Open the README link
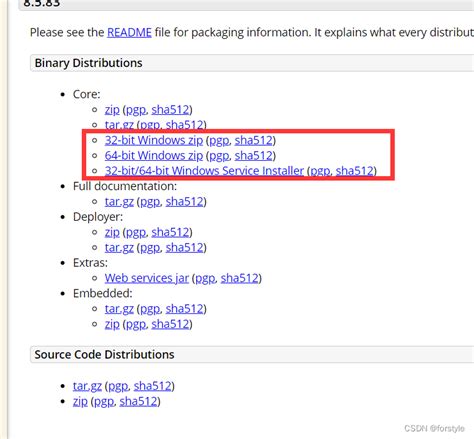The width and height of the screenshot is (474, 439). point(129,33)
